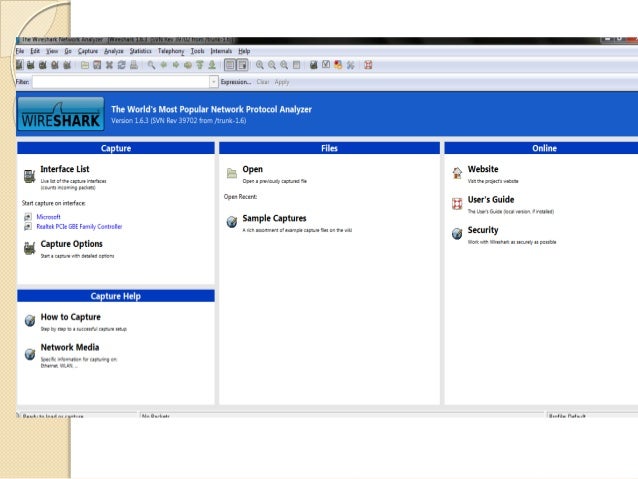Image resolution: width=638 pixels, height=479 pixels.
Task: Open the Internals menu
Action: [221, 51]
